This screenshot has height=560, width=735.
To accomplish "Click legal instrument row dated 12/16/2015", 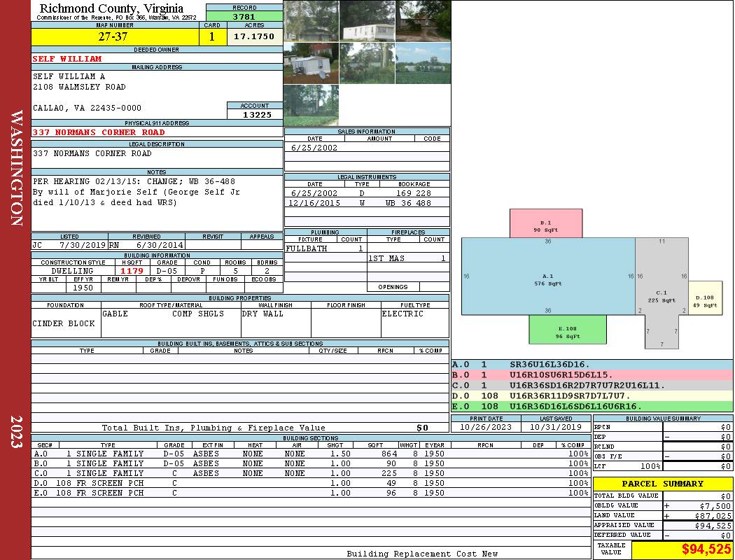I will click(x=367, y=203).
